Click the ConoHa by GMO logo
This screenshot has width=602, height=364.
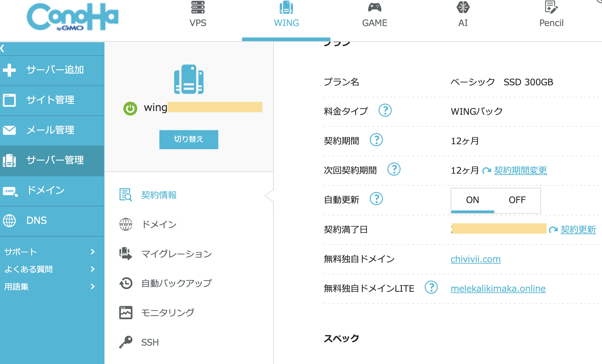click(72, 17)
